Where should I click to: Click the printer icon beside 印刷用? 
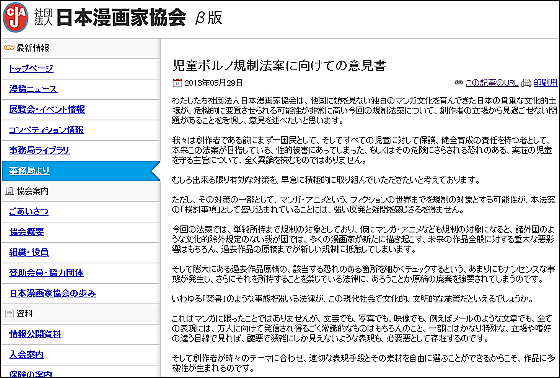[526, 83]
